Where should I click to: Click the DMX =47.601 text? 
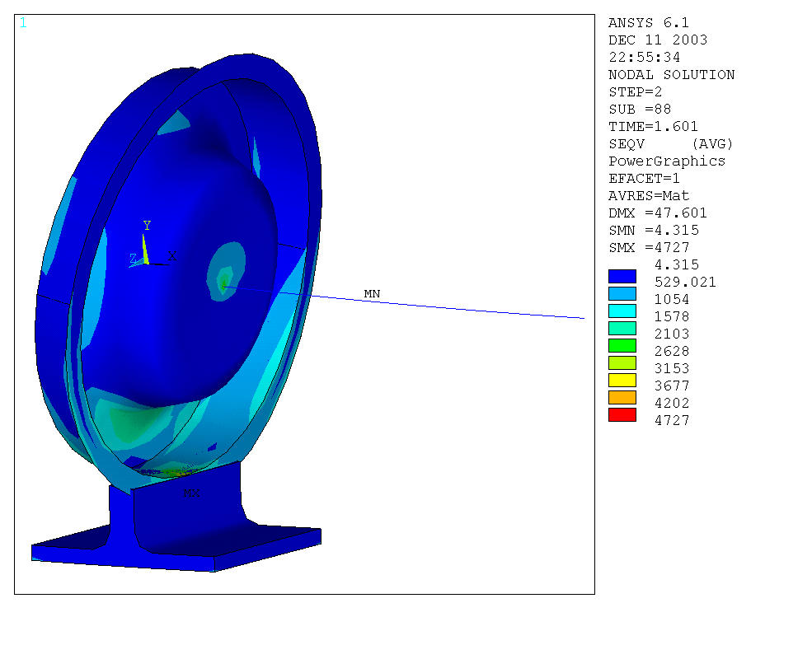tap(657, 213)
